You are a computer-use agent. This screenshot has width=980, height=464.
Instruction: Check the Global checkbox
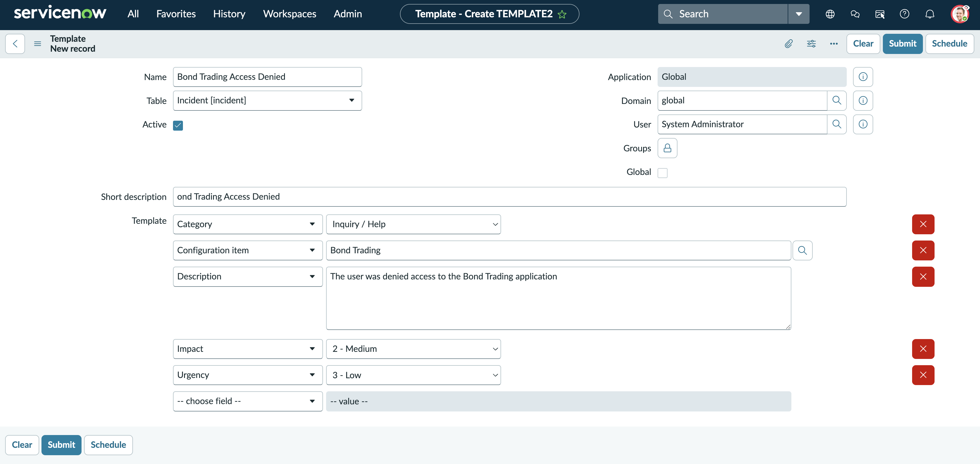point(662,173)
